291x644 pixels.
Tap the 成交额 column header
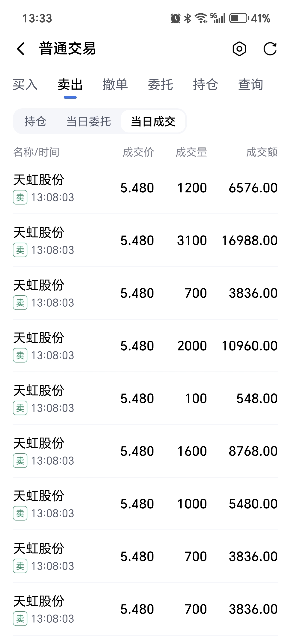tap(262, 152)
